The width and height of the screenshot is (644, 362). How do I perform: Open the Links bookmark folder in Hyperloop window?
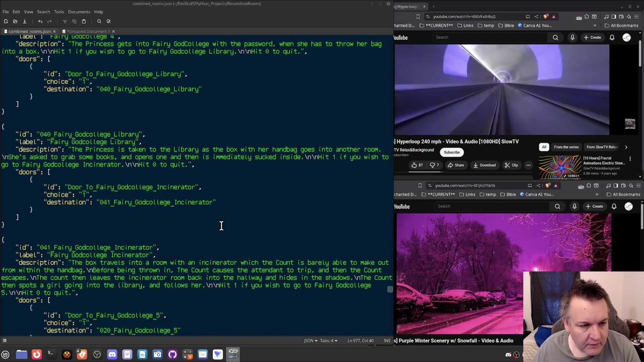pyautogui.click(x=465, y=26)
